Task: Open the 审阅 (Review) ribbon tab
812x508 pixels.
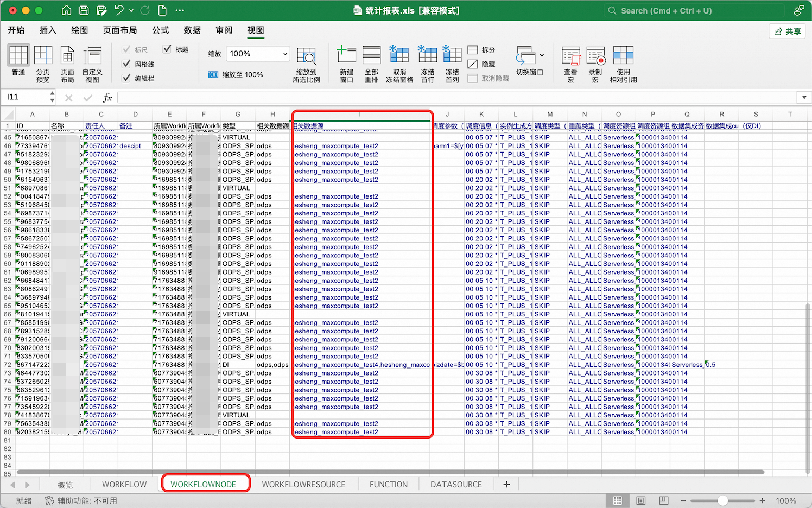Action: (224, 30)
